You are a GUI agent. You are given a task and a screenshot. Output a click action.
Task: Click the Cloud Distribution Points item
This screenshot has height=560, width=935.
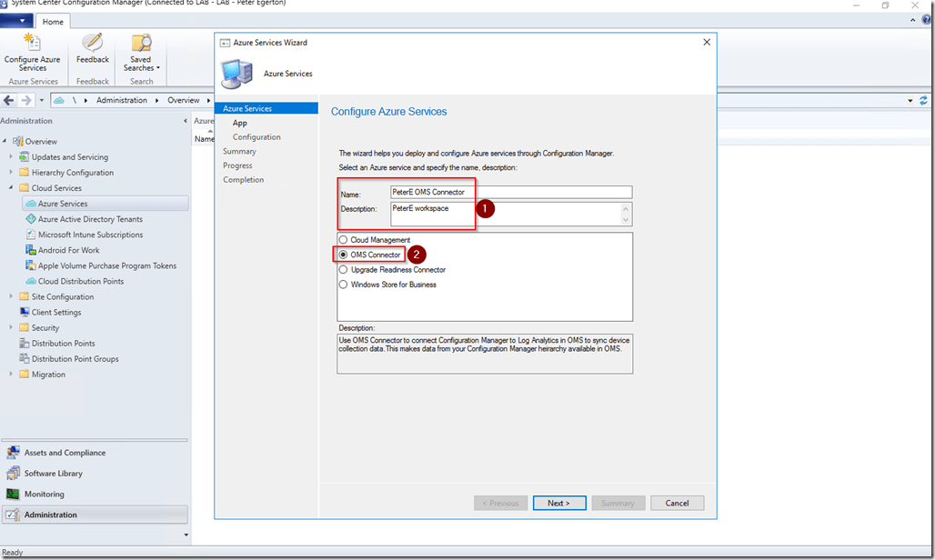coord(80,281)
